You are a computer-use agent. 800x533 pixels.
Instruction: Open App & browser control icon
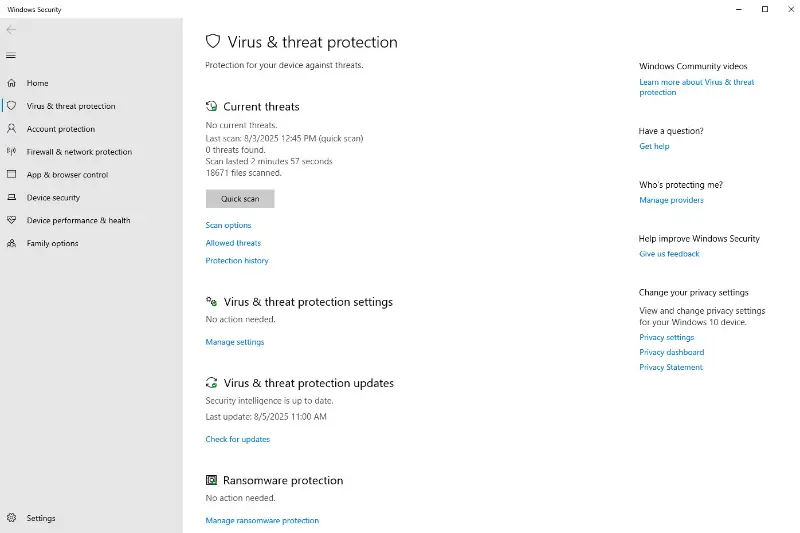click(11, 175)
